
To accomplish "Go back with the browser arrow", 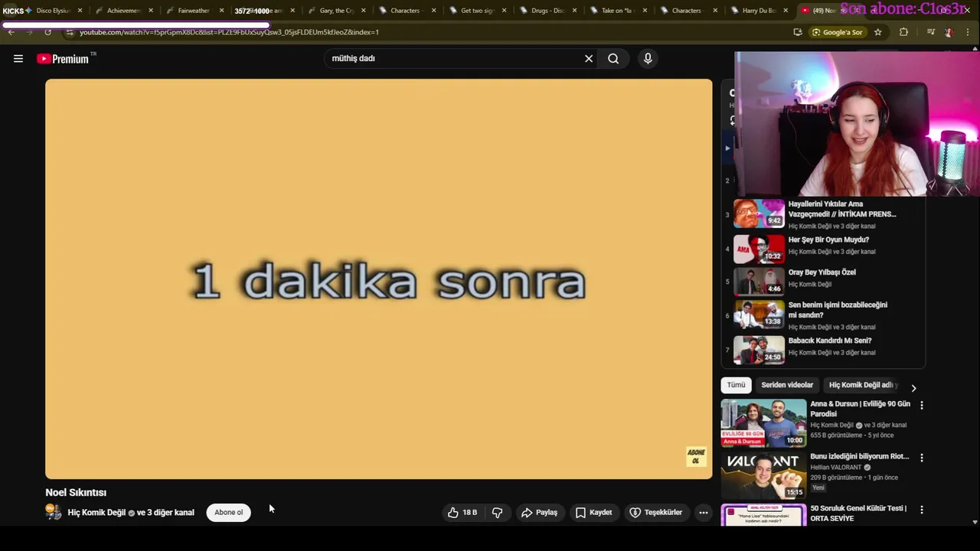I will coord(11,32).
